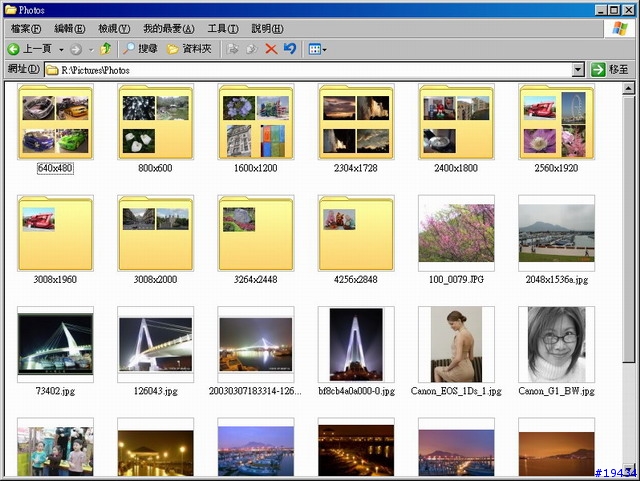Select the 20030307183314-126... thumbnail
This screenshot has width=640, height=481.
click(256, 345)
